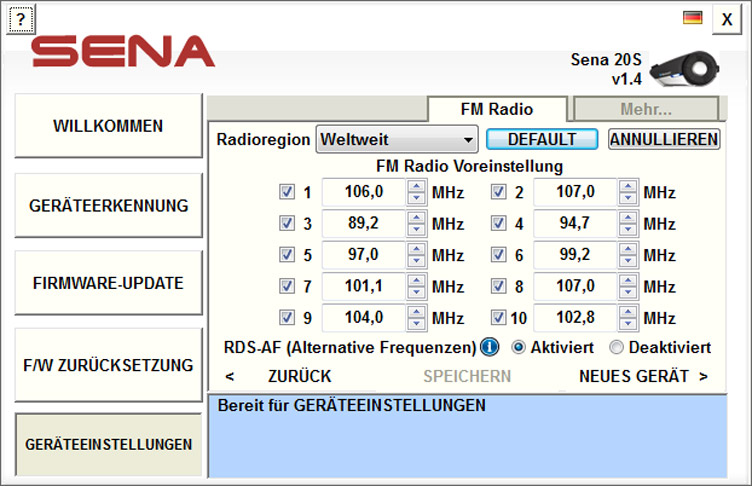Viewport: 752px width, 486px height.
Task: Click the Sena 20S headset image
Action: tap(684, 70)
